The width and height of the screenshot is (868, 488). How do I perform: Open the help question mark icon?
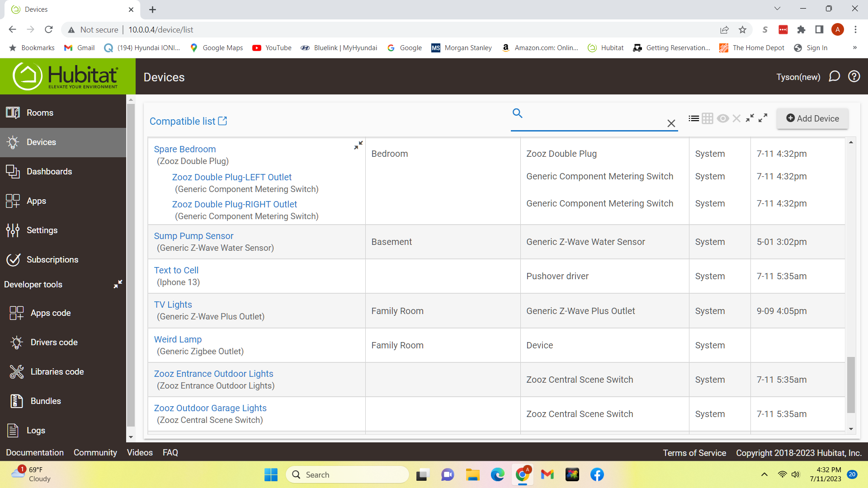(854, 76)
